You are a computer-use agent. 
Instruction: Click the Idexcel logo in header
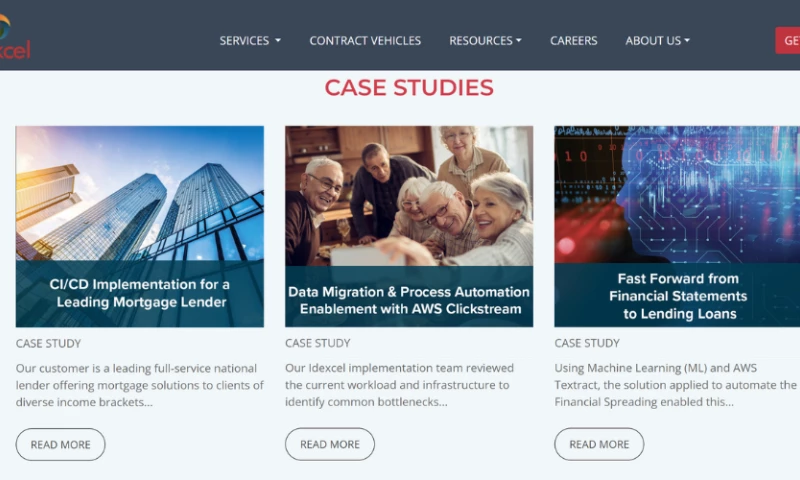click(x=14, y=37)
